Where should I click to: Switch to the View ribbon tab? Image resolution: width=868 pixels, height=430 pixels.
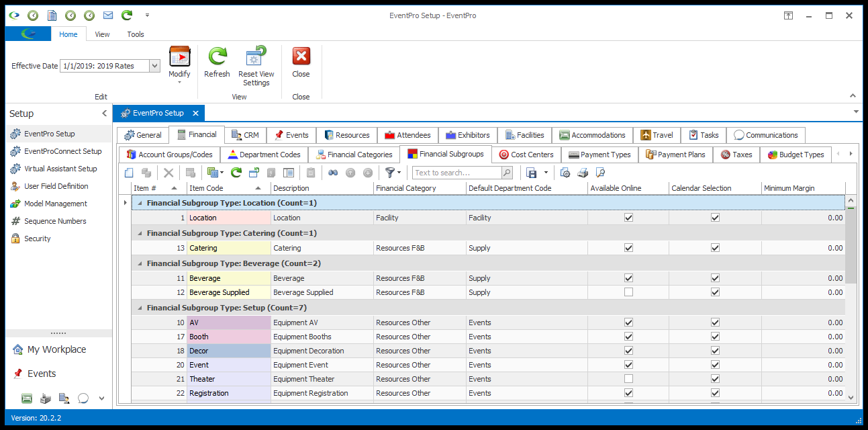102,34
